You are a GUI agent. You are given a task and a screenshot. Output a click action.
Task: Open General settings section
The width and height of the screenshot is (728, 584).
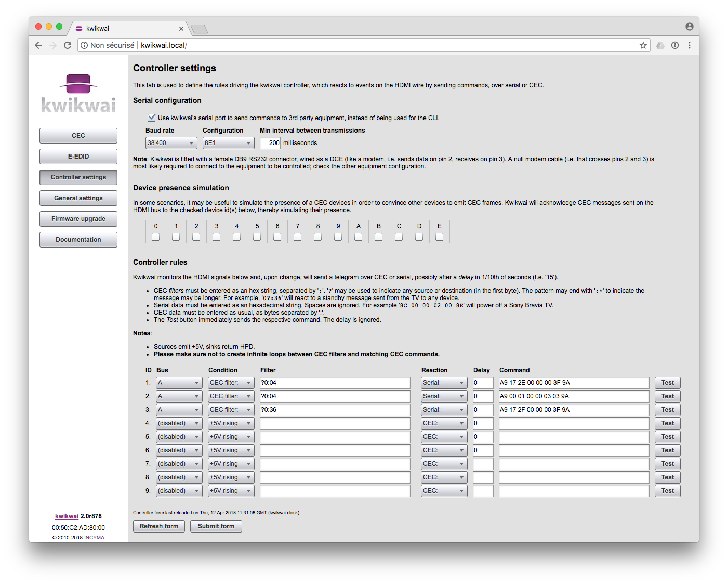pos(78,198)
